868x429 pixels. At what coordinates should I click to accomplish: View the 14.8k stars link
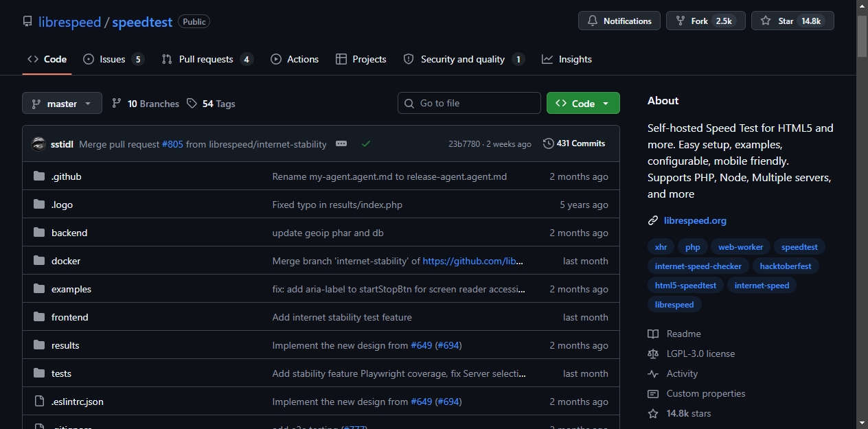click(x=680, y=413)
